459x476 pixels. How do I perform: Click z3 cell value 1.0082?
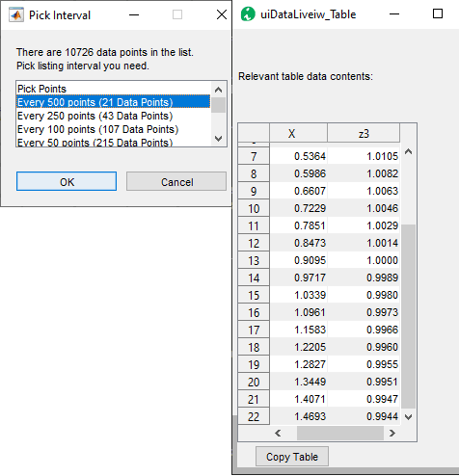coord(364,173)
